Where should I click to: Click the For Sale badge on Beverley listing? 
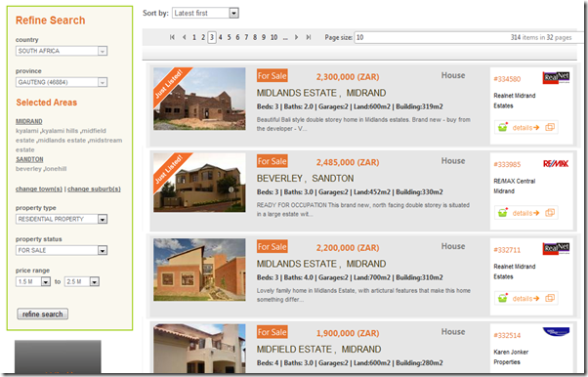(273, 161)
